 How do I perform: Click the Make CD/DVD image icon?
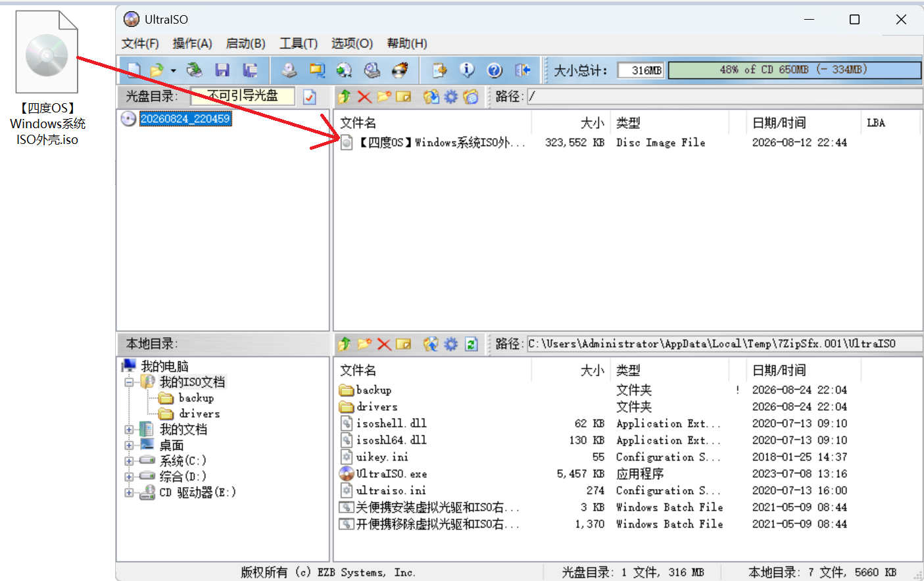[289, 70]
